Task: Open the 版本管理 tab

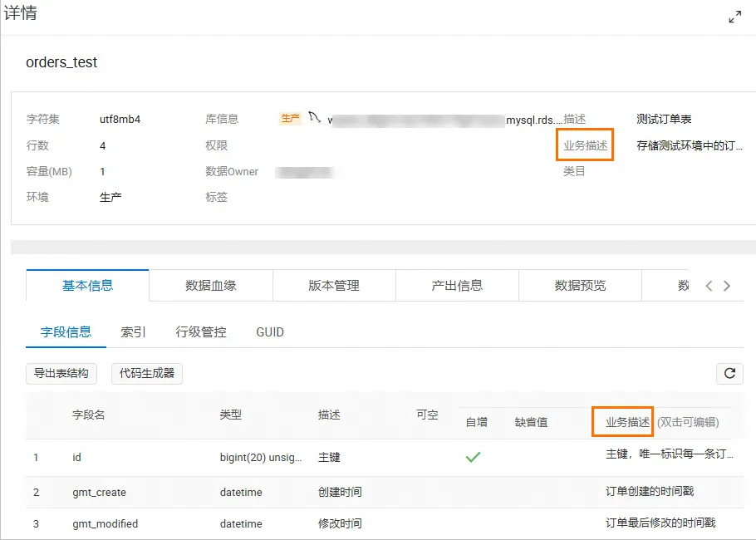Action: (334, 286)
